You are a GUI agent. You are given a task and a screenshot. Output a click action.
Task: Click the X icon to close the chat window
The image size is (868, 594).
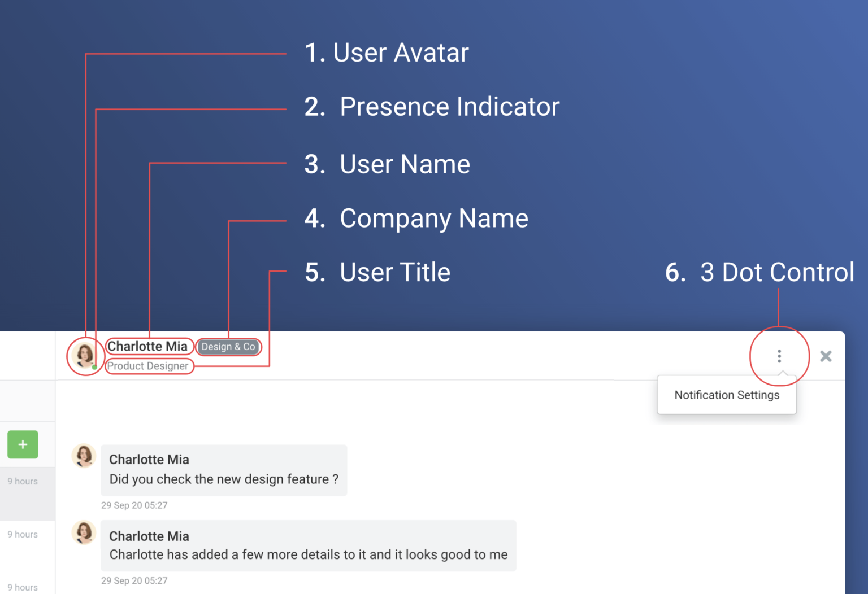pyautogui.click(x=826, y=356)
